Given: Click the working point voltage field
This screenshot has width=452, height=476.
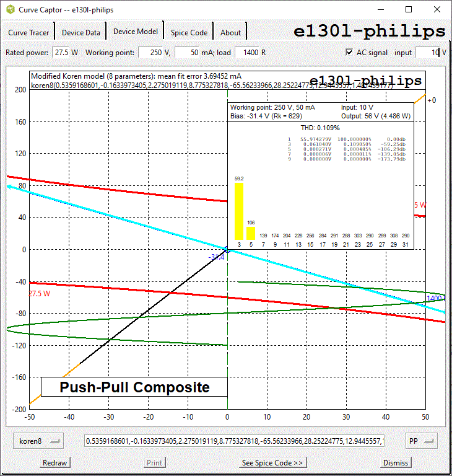Looking at the screenshot, I should click(x=152, y=53).
